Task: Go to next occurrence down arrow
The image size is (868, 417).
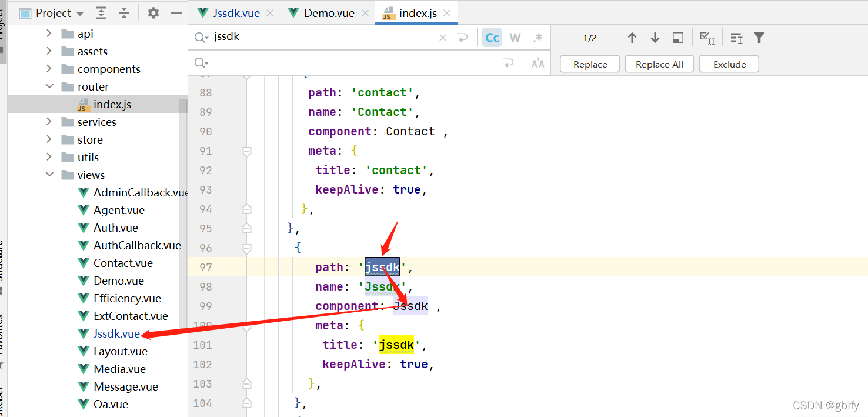Action: pos(655,38)
